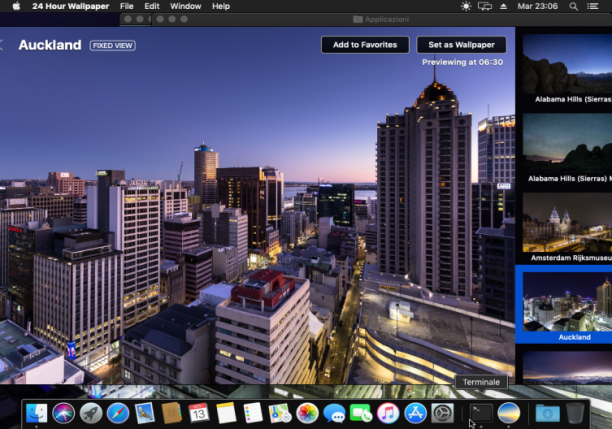Click 24 Hour Wallpaper icon in dock
The width and height of the screenshot is (612, 429).
[509, 413]
